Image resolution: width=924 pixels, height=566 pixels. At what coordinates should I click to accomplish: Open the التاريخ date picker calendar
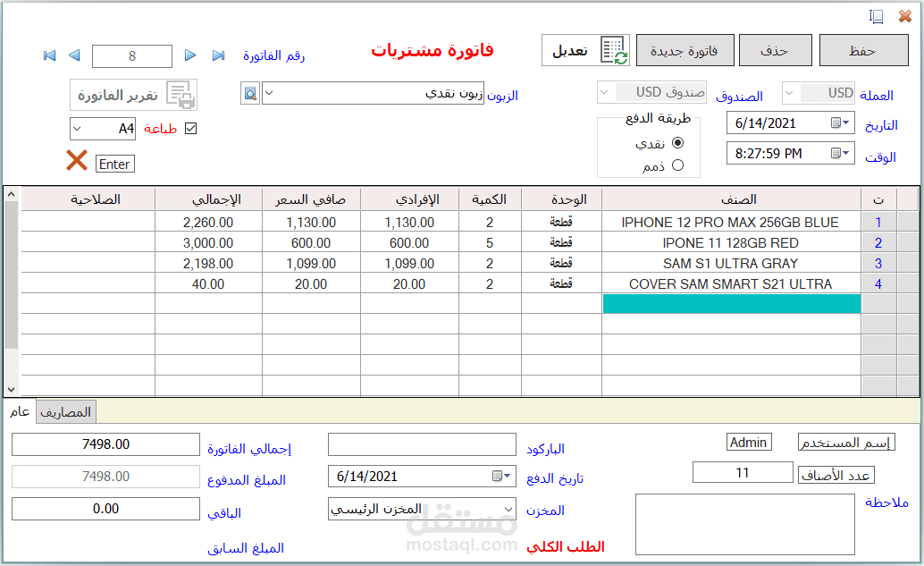839,122
